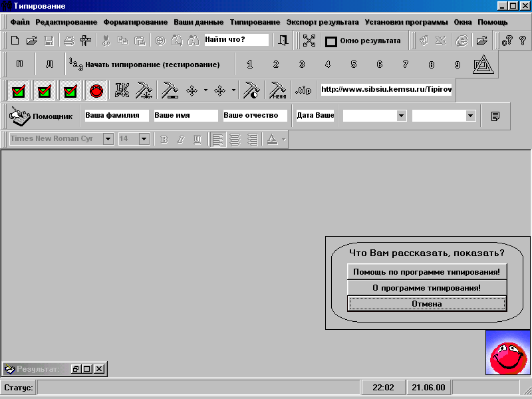Open the Установки программы menu
The image size is (532, 399).
pos(406,23)
